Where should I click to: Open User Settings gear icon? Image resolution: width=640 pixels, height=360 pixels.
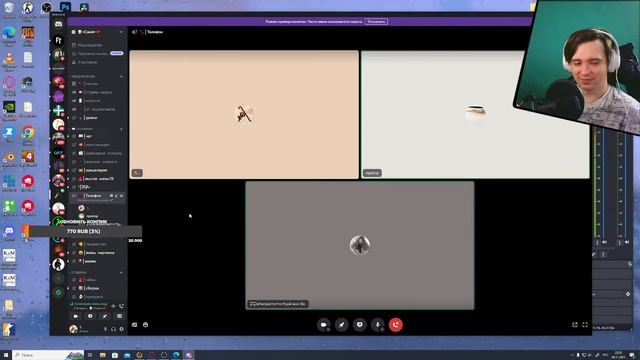click(x=121, y=329)
